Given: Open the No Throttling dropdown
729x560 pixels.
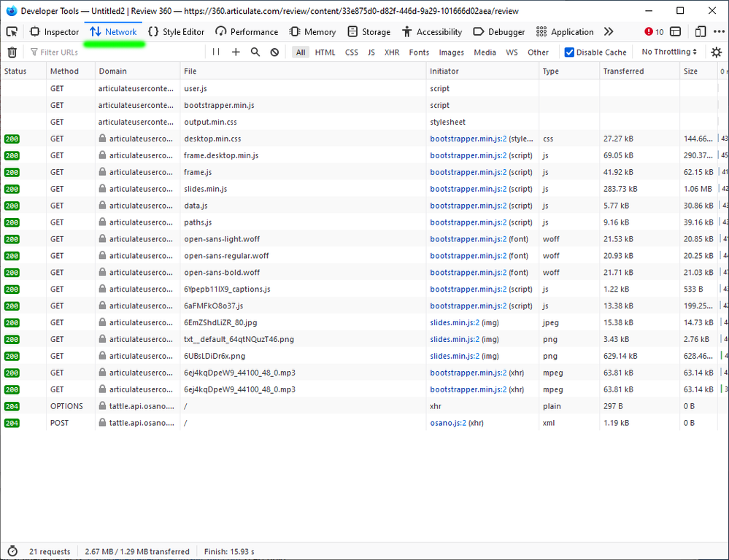Looking at the screenshot, I should pos(669,52).
